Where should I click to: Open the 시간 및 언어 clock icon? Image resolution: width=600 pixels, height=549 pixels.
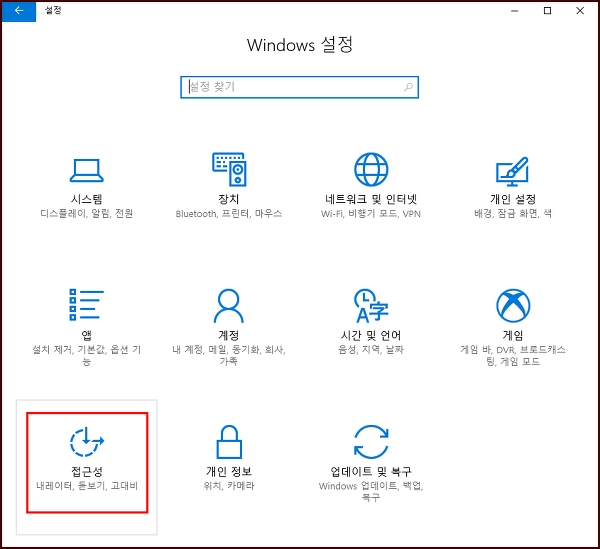tap(371, 305)
